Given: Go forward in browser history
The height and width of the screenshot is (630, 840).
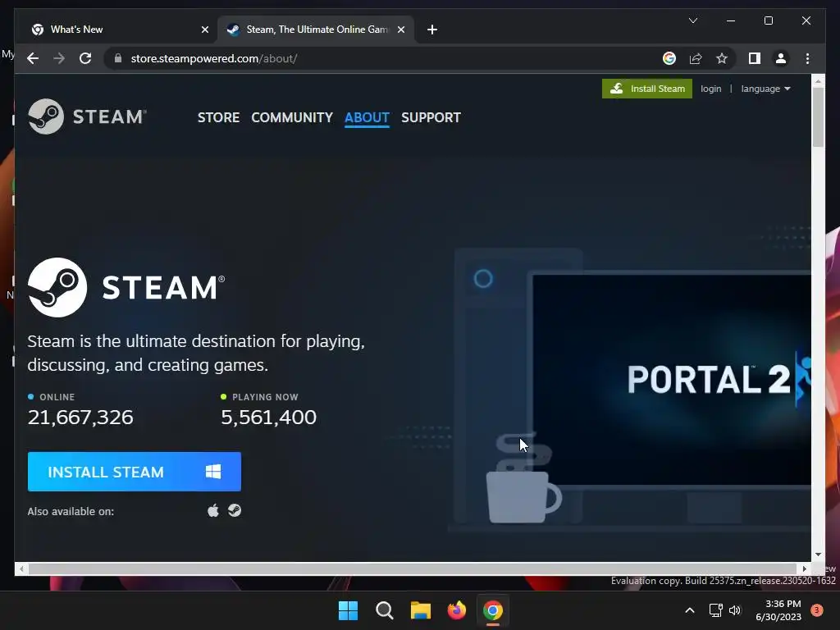Looking at the screenshot, I should point(59,58).
